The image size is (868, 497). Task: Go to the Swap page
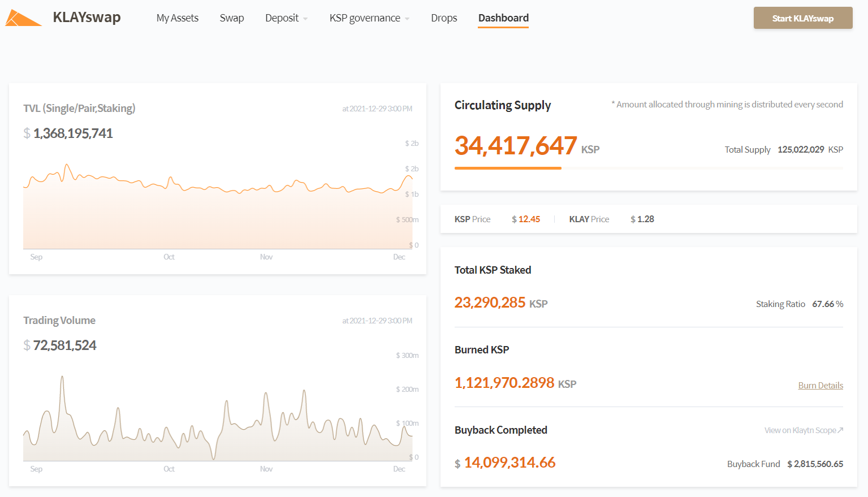pos(232,18)
